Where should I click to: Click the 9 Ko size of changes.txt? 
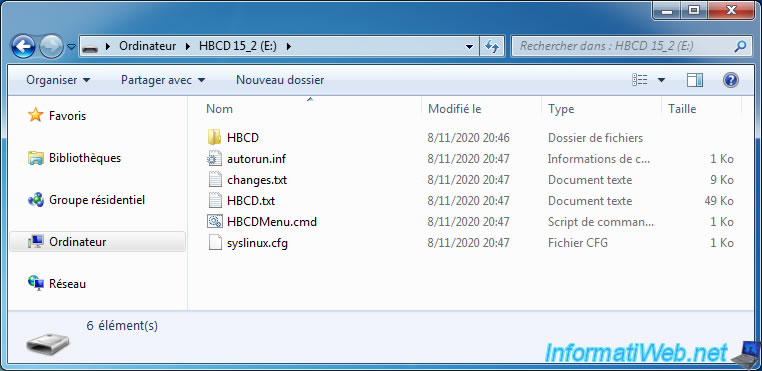[x=722, y=180]
